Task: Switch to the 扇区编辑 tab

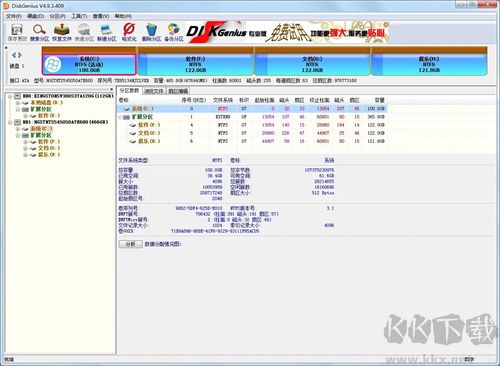Action: (x=178, y=91)
